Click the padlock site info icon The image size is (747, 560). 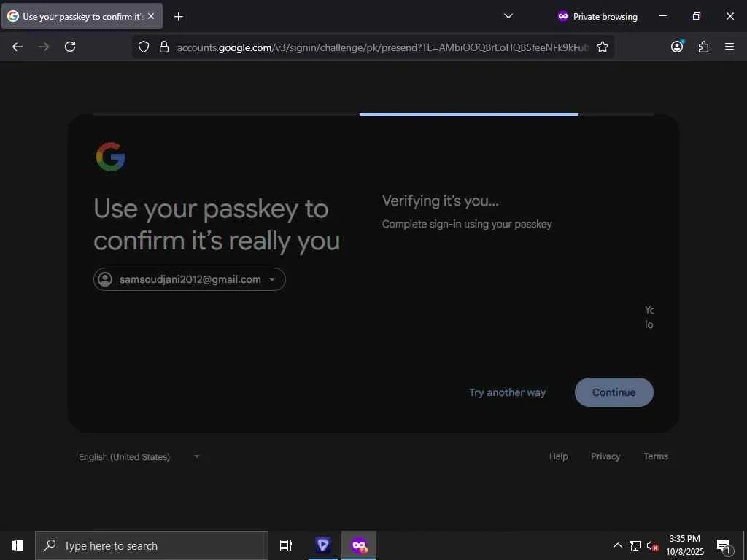164,47
